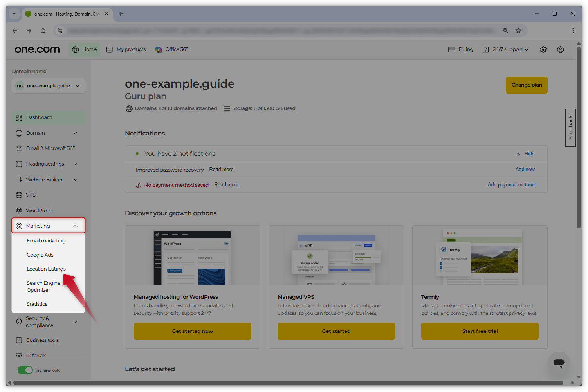This screenshot has width=588, height=392.
Task: Click the Managed VPS preview thumbnail
Action: tap(336, 257)
